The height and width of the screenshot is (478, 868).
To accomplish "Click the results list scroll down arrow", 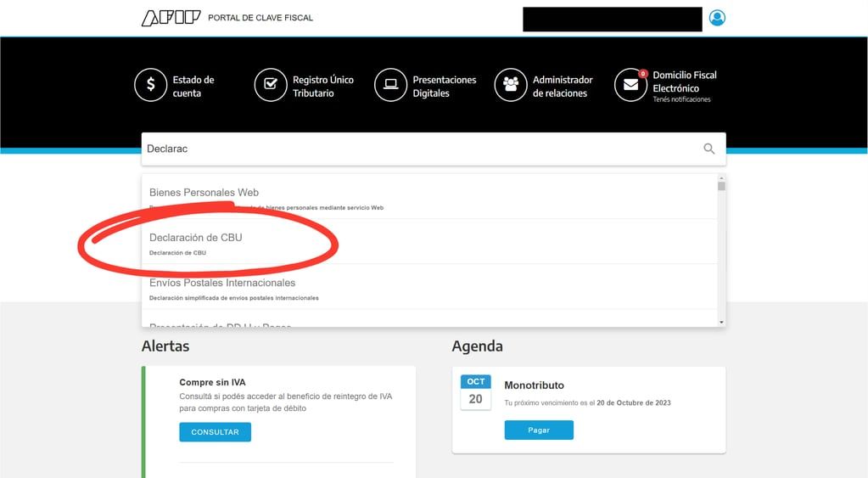I will point(721,323).
